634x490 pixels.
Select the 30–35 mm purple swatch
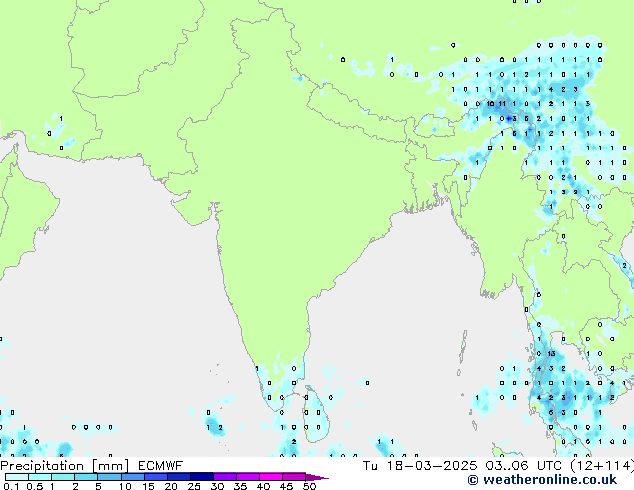225,477
